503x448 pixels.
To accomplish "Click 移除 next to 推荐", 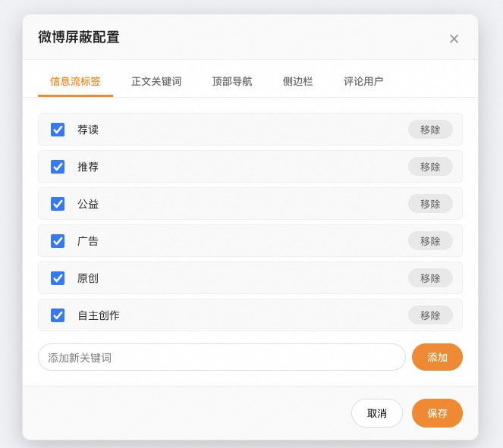I will pos(430,167).
